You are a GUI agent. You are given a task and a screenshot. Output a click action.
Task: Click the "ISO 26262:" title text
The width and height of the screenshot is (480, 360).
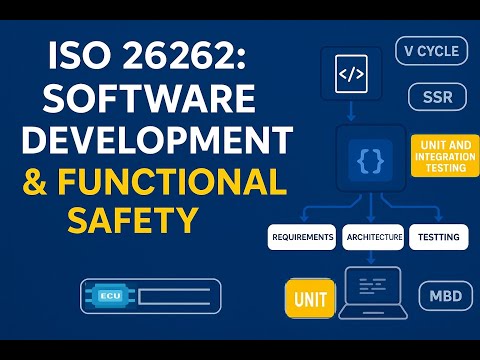point(147,55)
